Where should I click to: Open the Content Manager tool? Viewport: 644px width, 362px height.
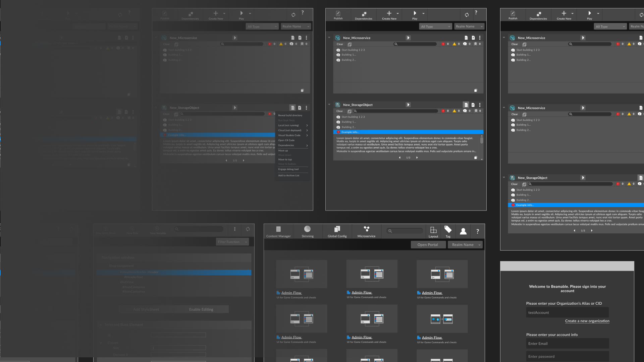pyautogui.click(x=278, y=231)
